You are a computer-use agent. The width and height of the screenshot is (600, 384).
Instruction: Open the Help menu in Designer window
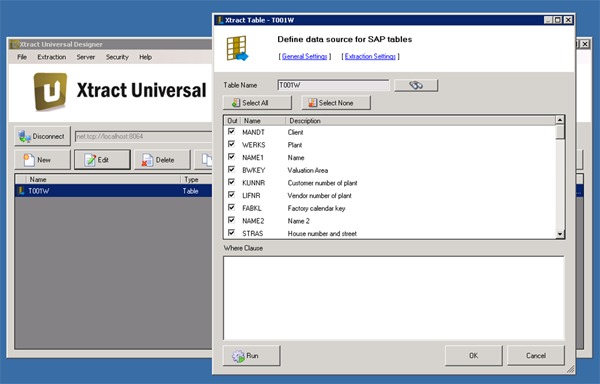145,57
